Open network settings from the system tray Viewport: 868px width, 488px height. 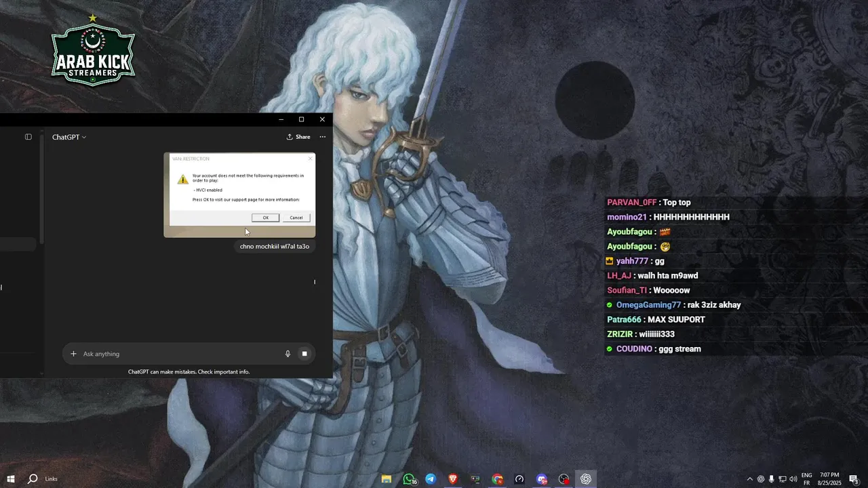783,479
